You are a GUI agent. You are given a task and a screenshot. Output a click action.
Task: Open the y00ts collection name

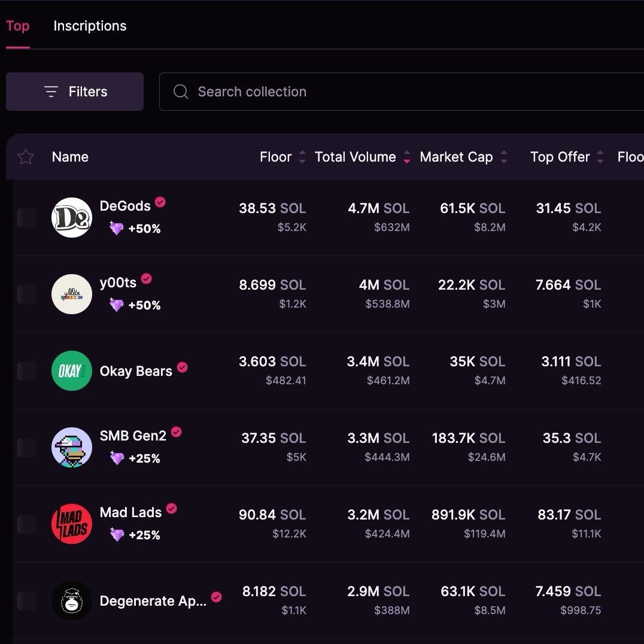(118, 282)
